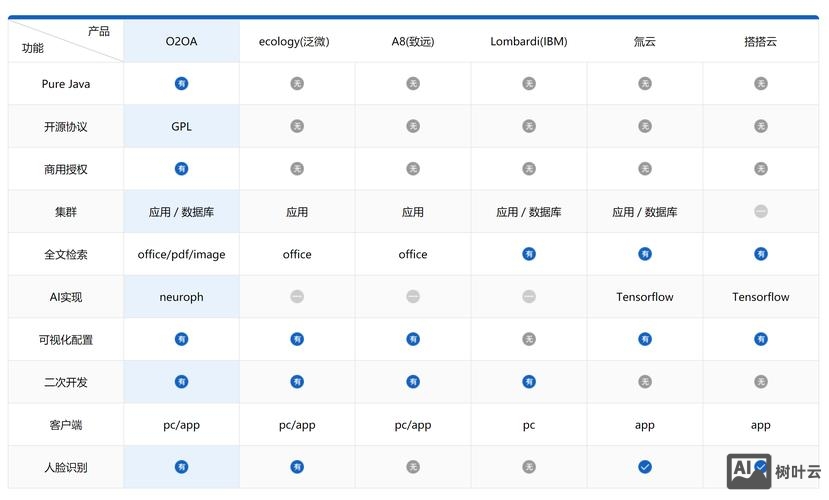Click the blue 有 icon for ecology 人脸识别
Viewport: 829px width, 500px height.
pos(297,467)
